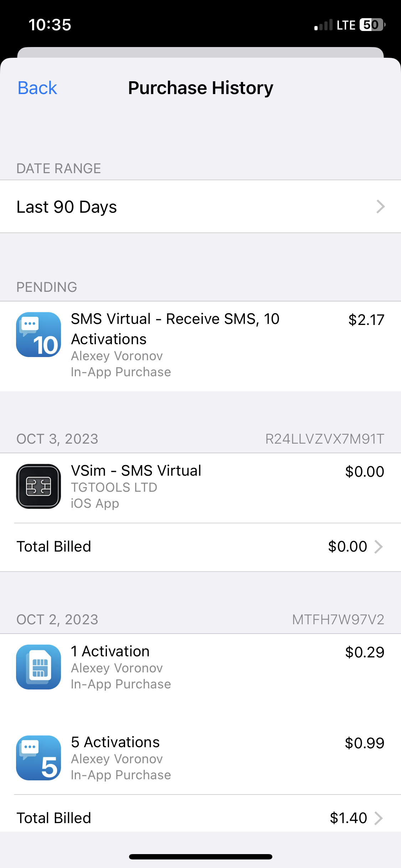Tap the 5 Activations app icon

coord(38,758)
